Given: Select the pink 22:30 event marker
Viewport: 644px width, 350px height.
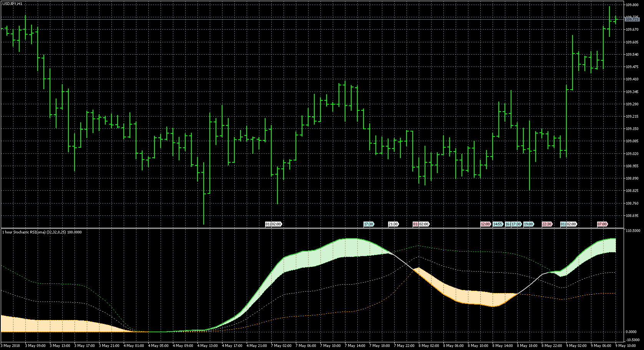Looking at the screenshot, I should tap(547, 224).
